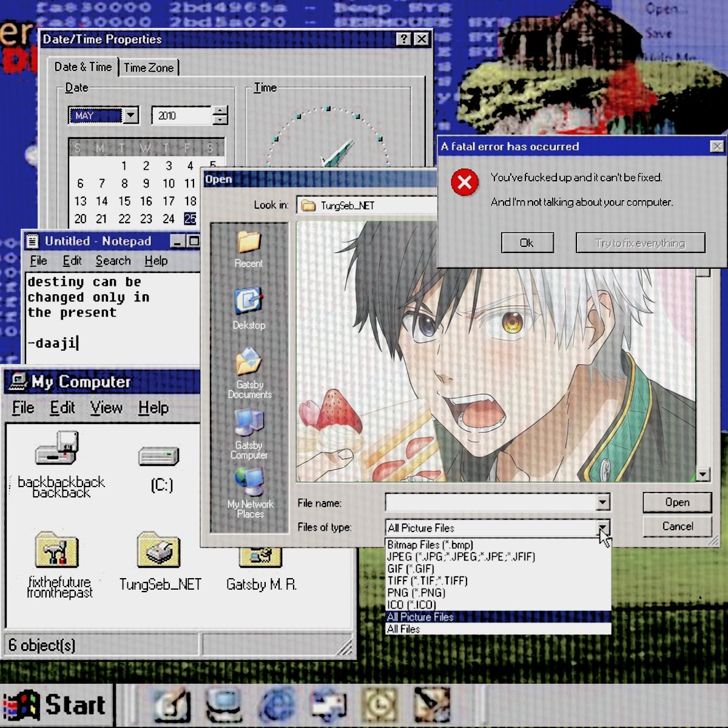Image resolution: width=728 pixels, height=728 pixels.
Task: Select Recent in the Open dialog sidebar
Action: [x=249, y=249]
